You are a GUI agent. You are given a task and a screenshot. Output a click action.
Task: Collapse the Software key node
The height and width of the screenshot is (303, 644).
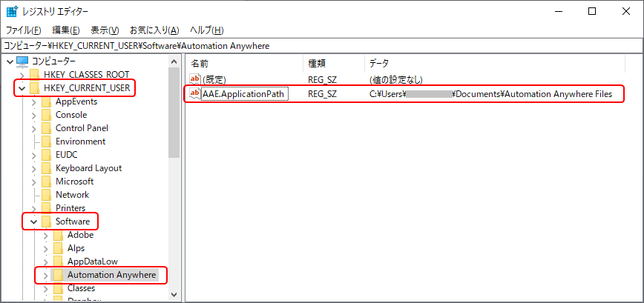pyautogui.click(x=33, y=222)
